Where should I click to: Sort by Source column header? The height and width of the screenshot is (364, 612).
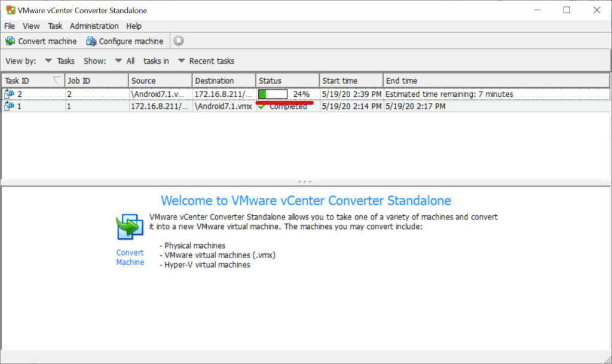pyautogui.click(x=160, y=81)
